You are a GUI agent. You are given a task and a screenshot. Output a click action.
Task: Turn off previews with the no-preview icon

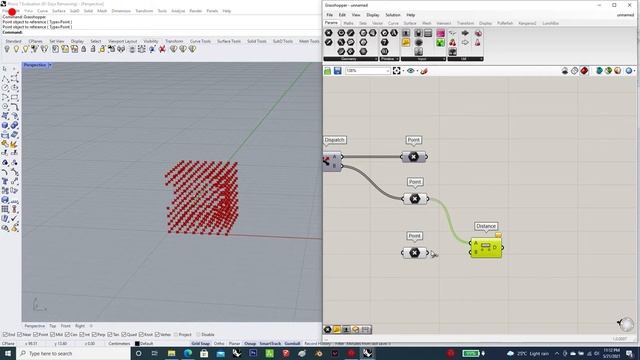tap(565, 71)
